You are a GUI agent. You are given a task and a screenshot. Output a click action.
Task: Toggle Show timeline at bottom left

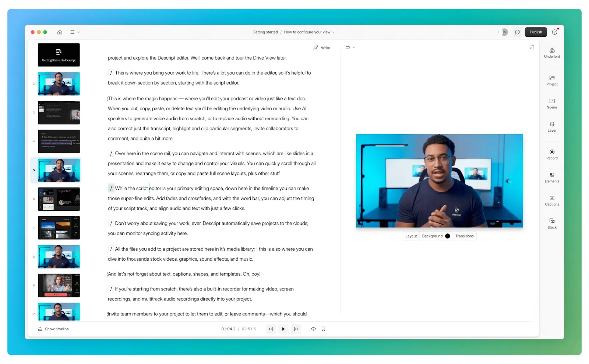53,329
